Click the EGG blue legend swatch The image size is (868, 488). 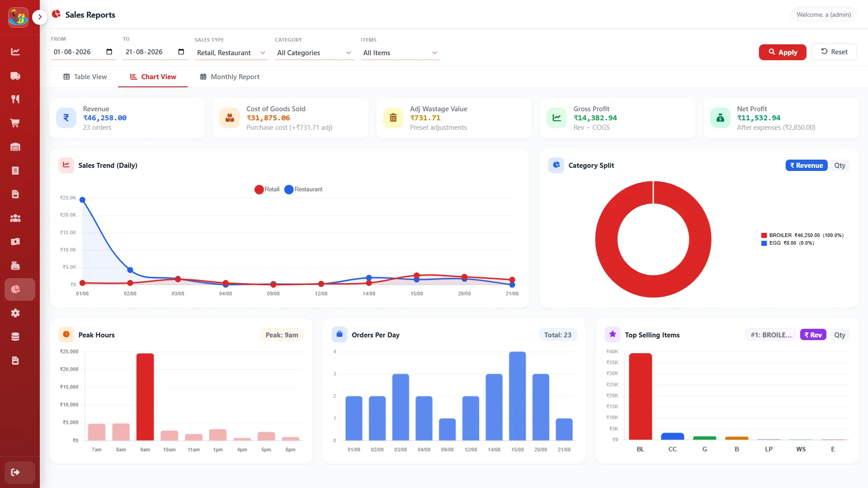point(764,243)
